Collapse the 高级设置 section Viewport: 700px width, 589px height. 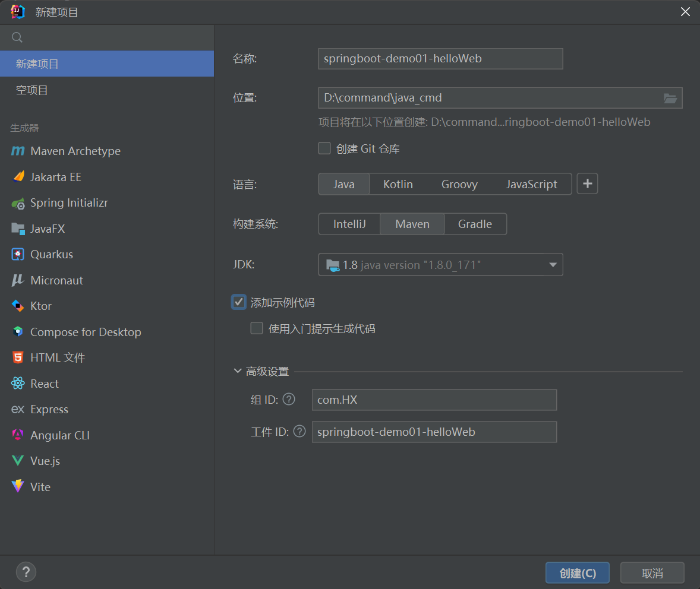(x=238, y=372)
